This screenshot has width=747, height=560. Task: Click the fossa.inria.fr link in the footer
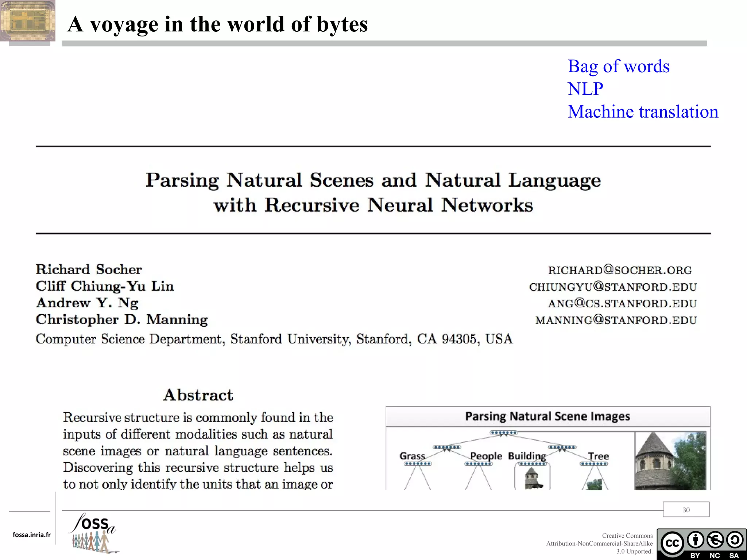[x=32, y=535]
